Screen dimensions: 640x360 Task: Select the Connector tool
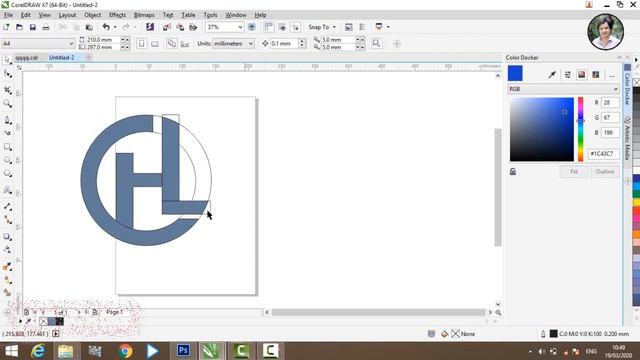tap(7, 220)
